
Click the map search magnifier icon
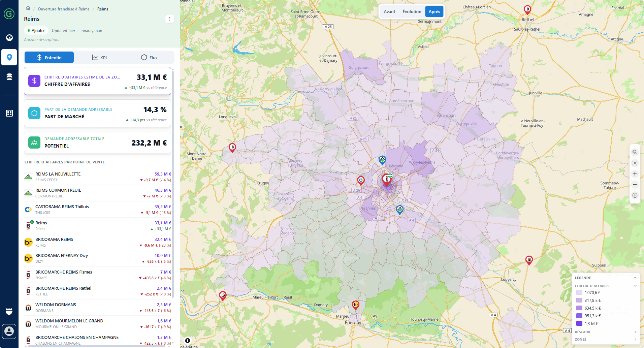point(635,152)
